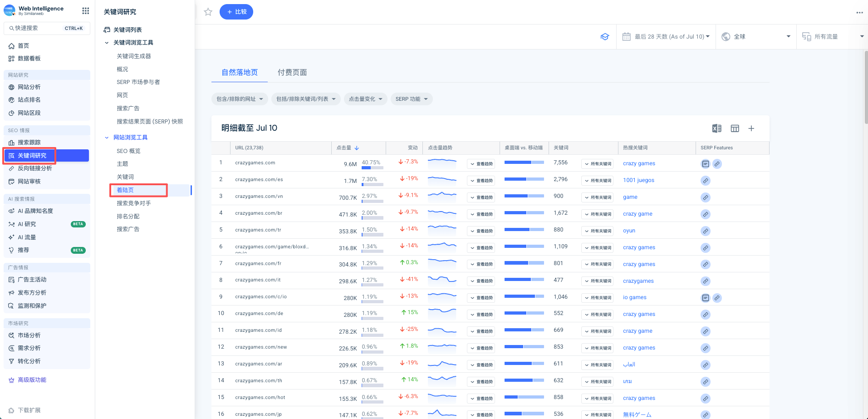The width and height of the screenshot is (868, 419).
Task: Open 关键词列表 with its icon
Action: pos(123,30)
